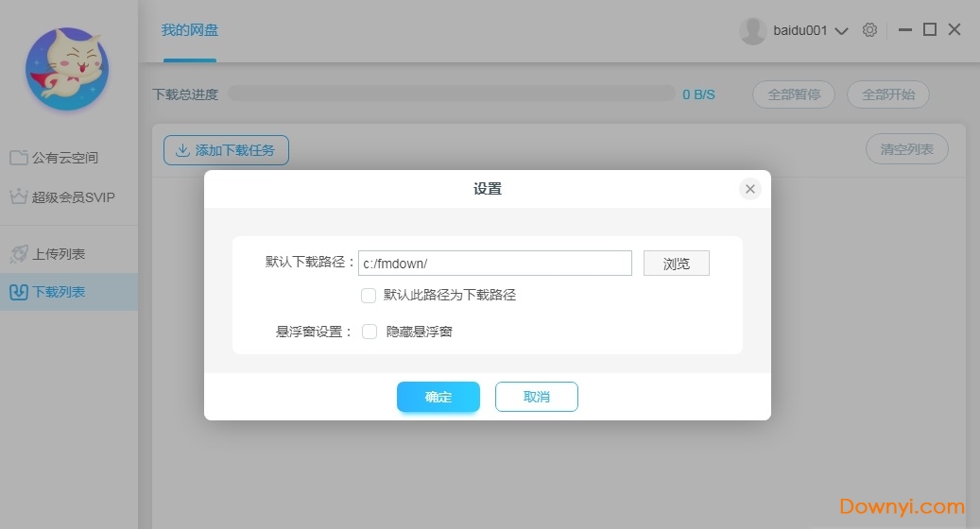Click the 0 B/S speed text
The image size is (980, 529).
coord(698,94)
